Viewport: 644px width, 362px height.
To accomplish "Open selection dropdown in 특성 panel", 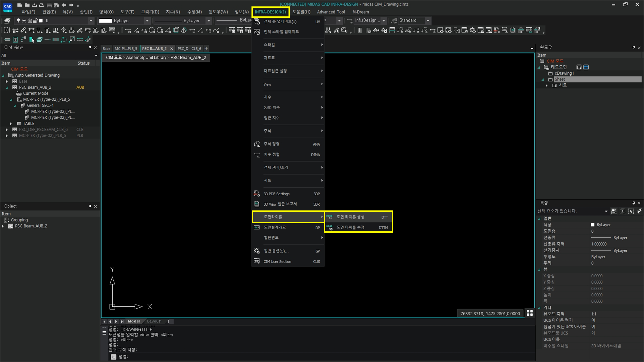I will click(606, 211).
